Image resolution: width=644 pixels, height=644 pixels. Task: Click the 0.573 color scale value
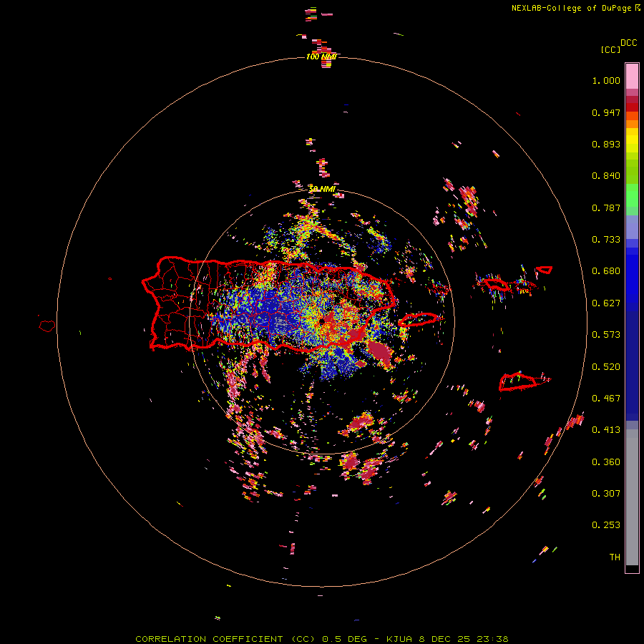pos(606,335)
